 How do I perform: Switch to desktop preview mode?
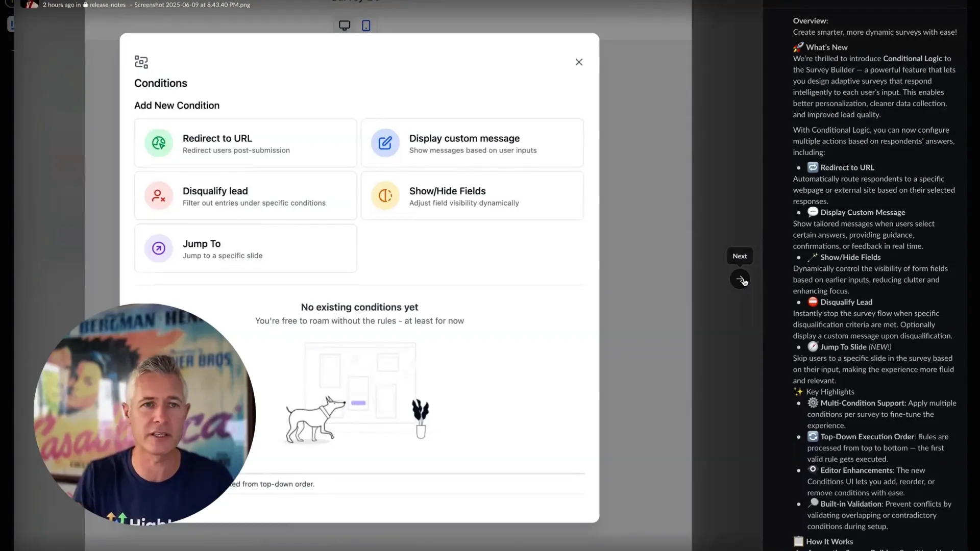pyautogui.click(x=345, y=26)
